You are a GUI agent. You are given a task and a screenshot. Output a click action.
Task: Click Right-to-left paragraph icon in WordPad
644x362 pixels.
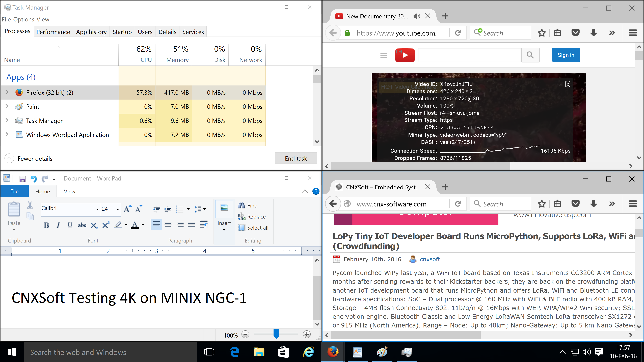(204, 224)
